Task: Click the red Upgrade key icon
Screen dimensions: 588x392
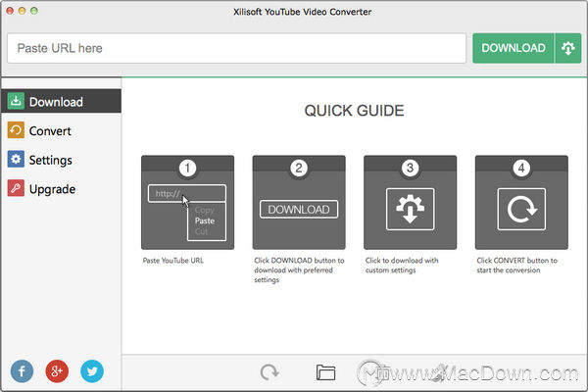Action: point(16,188)
